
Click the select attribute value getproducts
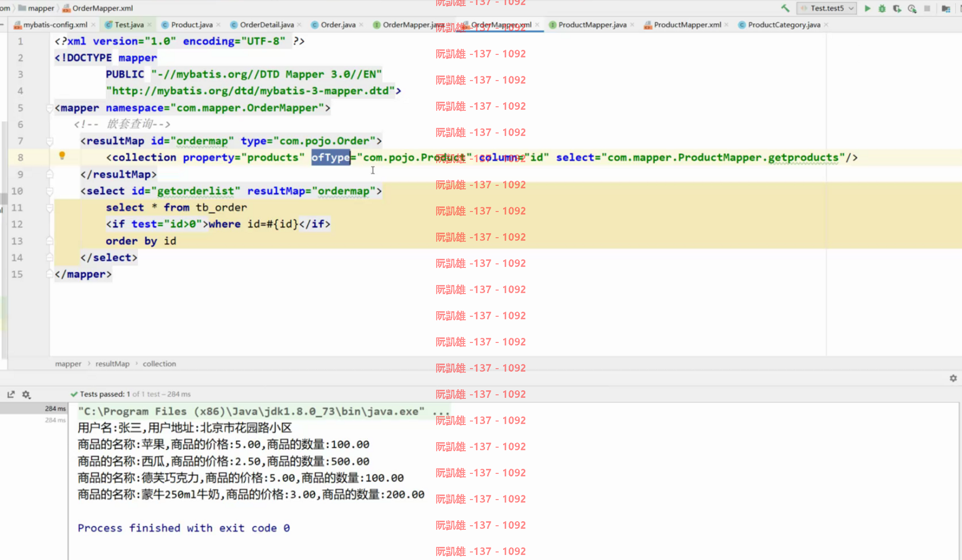click(803, 158)
